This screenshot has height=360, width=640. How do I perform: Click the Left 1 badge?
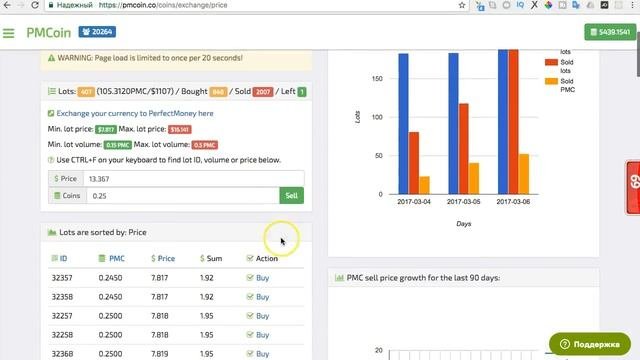[302, 92]
